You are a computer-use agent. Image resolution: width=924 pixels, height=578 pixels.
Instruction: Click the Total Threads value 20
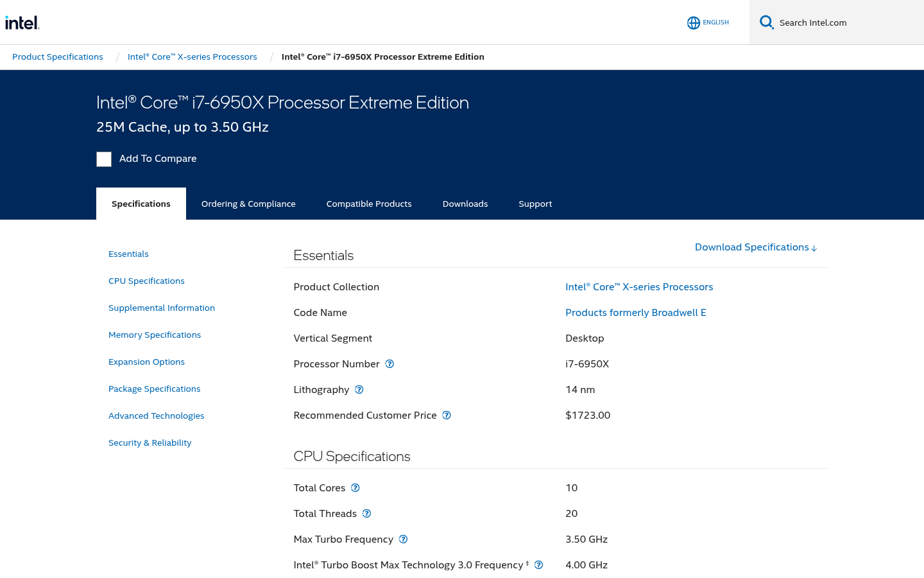[572, 514]
